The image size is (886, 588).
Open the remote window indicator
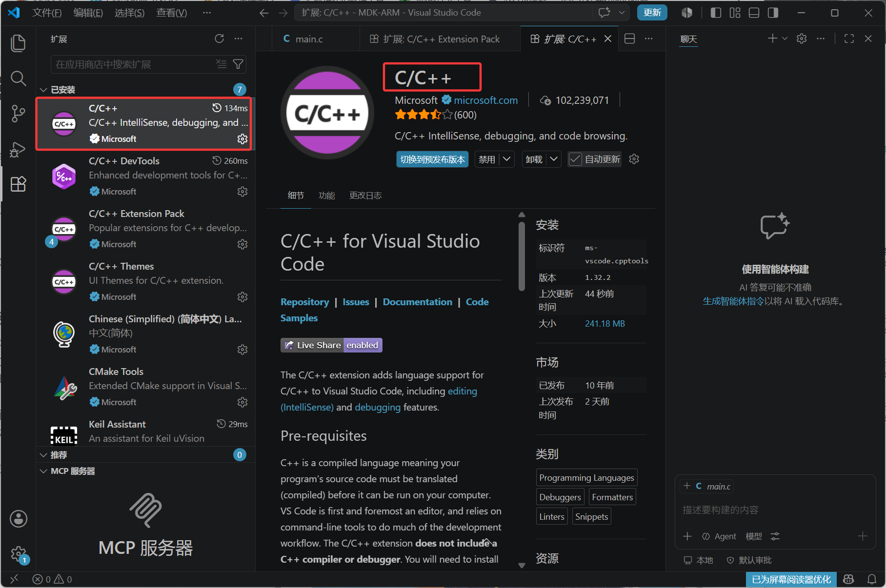pyautogui.click(x=14, y=579)
